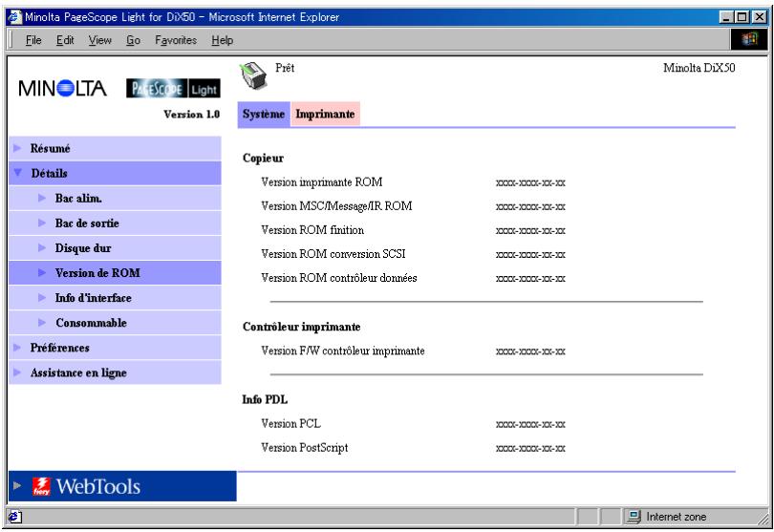Open the Résumé page
Image resolution: width=774 pixels, height=532 pixels.
[115, 148]
